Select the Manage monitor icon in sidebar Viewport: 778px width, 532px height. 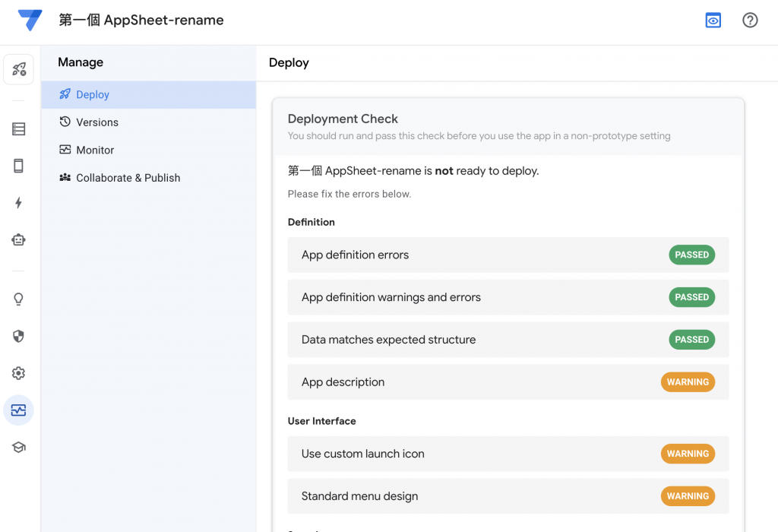(x=19, y=410)
